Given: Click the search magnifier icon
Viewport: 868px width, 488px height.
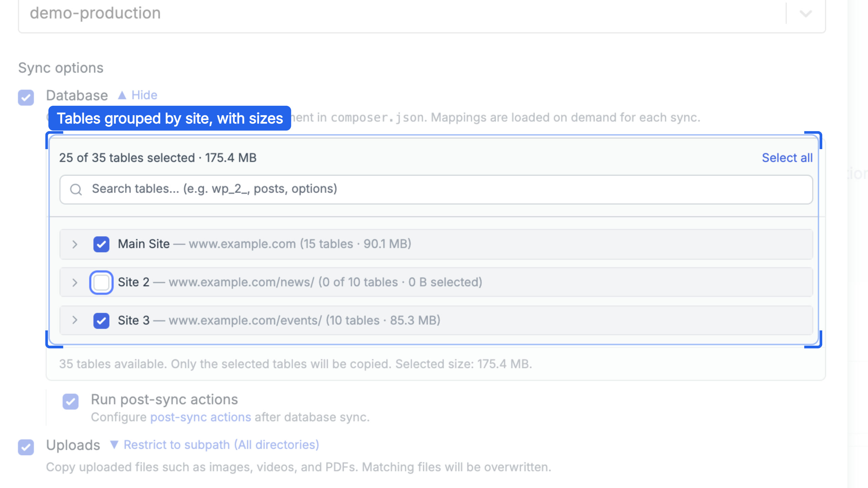Looking at the screenshot, I should pyautogui.click(x=76, y=189).
